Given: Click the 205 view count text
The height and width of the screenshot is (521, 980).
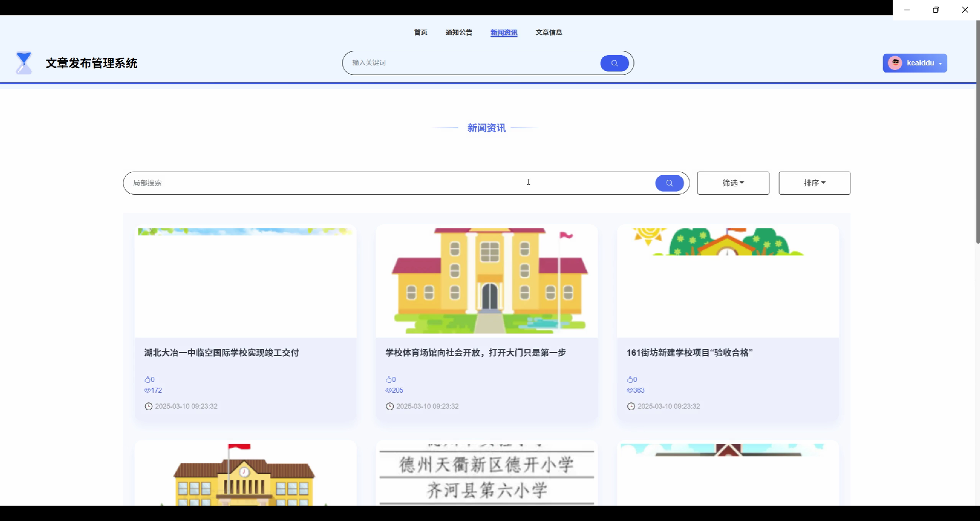Looking at the screenshot, I should click(398, 390).
